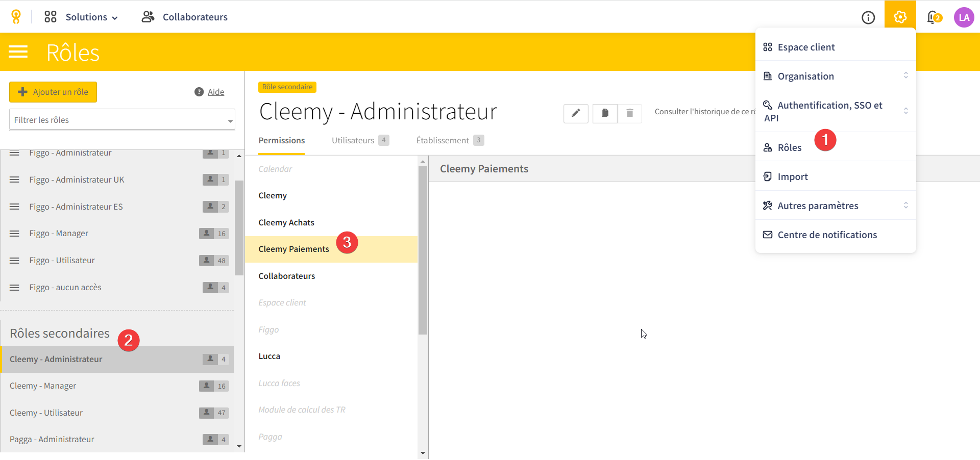
Task: Click drag handle of Figgo - Administrateur UK
Action: pyautogui.click(x=14, y=180)
